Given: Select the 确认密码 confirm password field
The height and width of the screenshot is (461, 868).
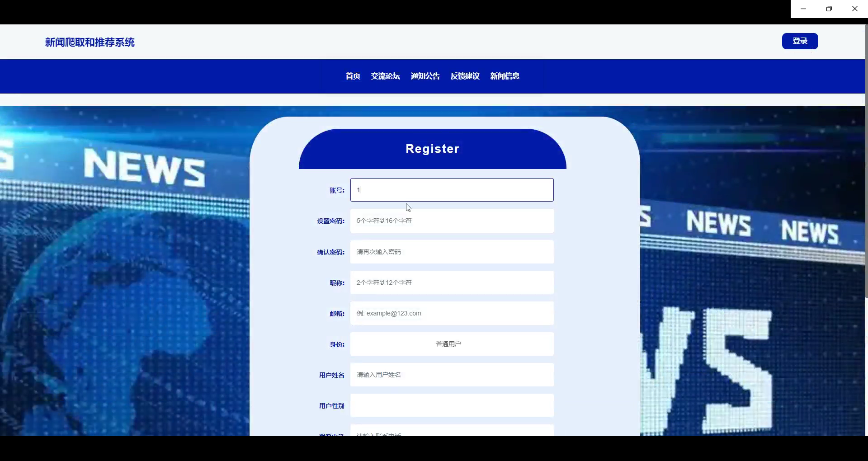Looking at the screenshot, I should pyautogui.click(x=452, y=252).
